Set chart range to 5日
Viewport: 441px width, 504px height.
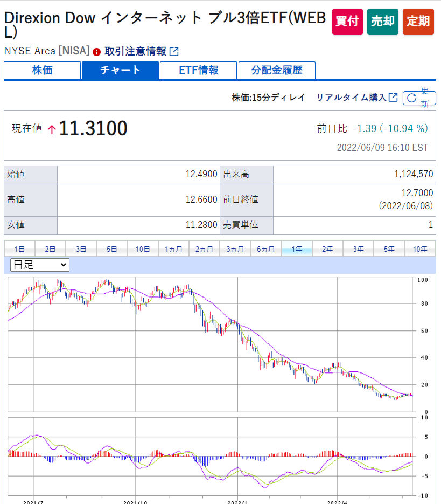(x=112, y=249)
